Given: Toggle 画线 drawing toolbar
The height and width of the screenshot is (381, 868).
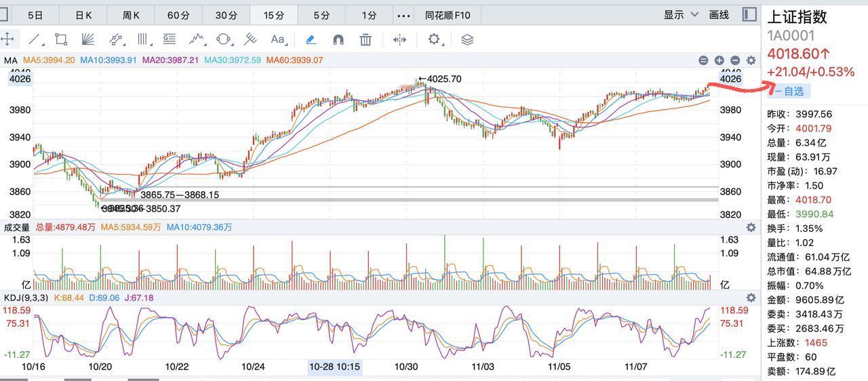Looking at the screenshot, I should [x=719, y=15].
